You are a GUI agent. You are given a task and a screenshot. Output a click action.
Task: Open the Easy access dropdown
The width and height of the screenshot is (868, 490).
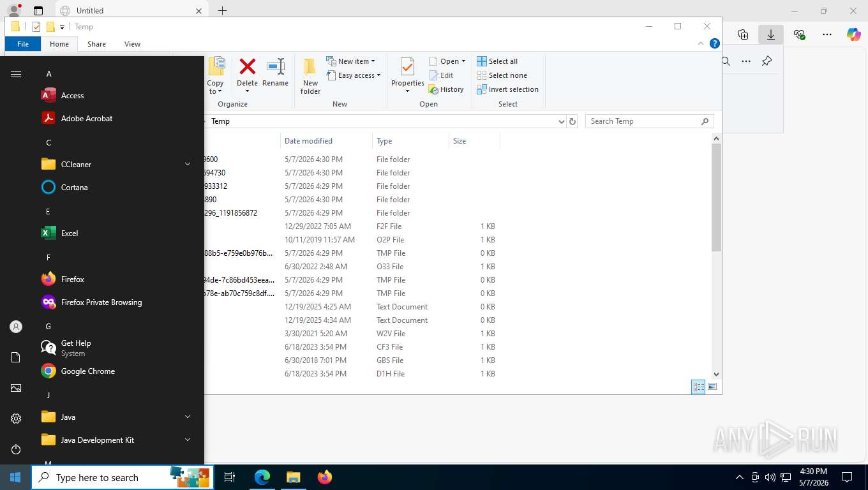pyautogui.click(x=353, y=75)
